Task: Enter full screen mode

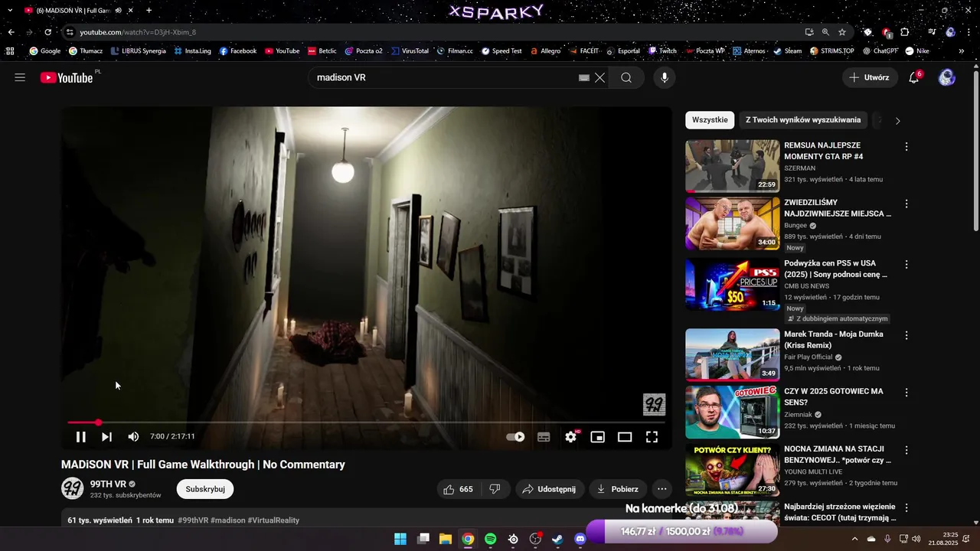Action: 652,437
